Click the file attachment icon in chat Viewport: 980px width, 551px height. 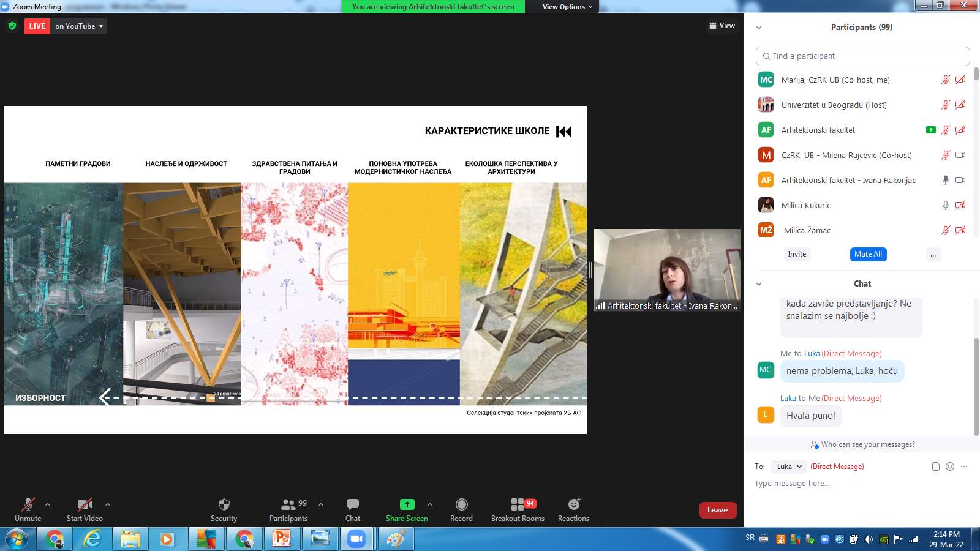tap(935, 467)
